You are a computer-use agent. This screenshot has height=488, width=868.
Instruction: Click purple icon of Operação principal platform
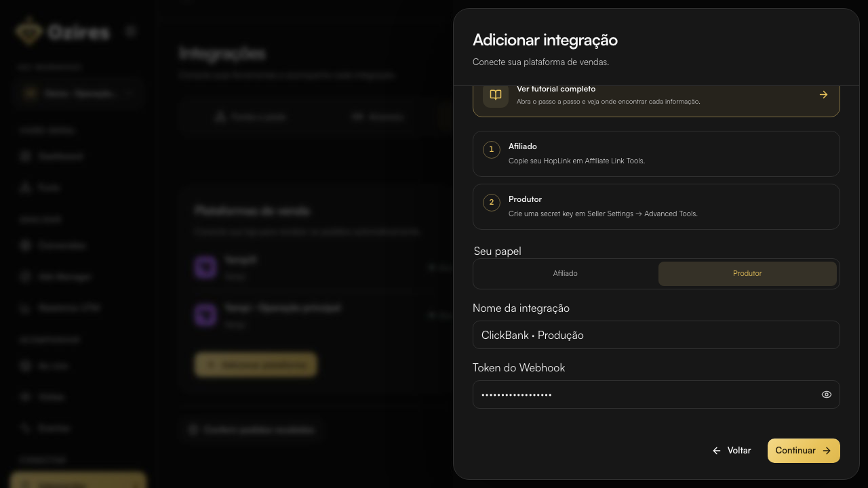click(x=205, y=315)
